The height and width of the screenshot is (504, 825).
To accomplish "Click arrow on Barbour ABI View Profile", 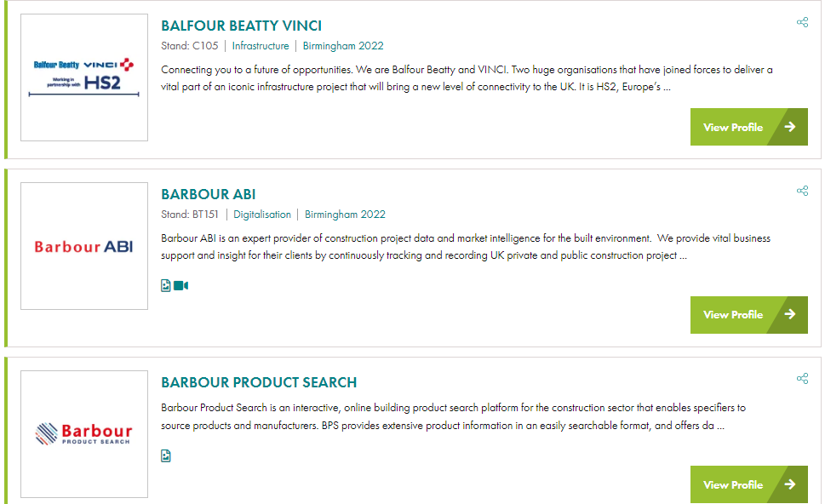I will pos(790,315).
